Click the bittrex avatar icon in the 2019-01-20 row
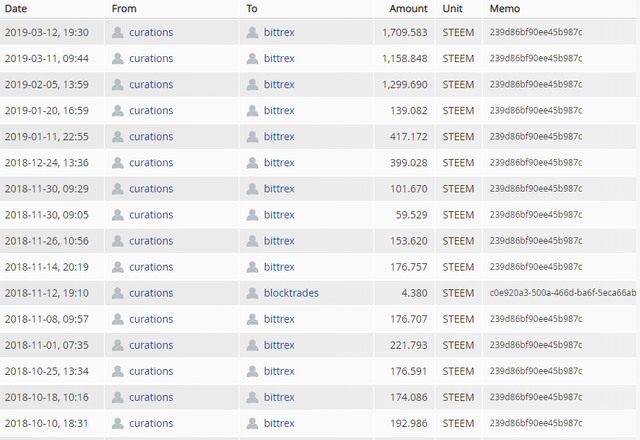640x440 pixels. (x=252, y=111)
